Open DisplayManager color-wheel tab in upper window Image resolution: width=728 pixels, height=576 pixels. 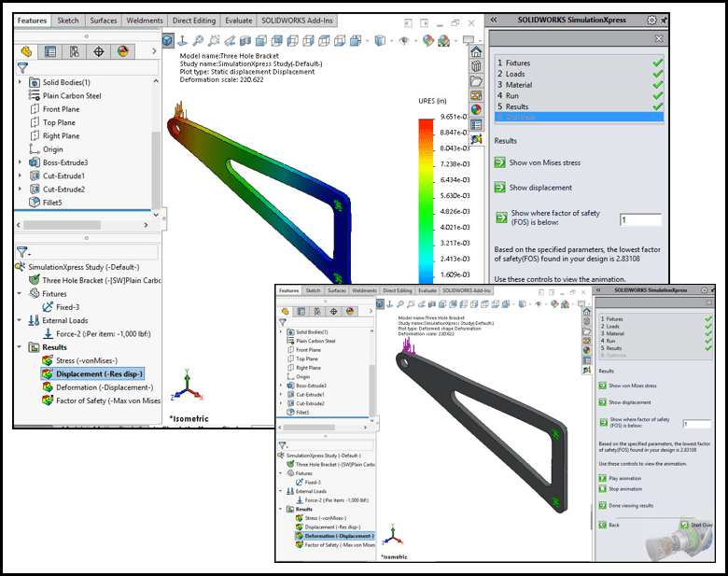122,51
